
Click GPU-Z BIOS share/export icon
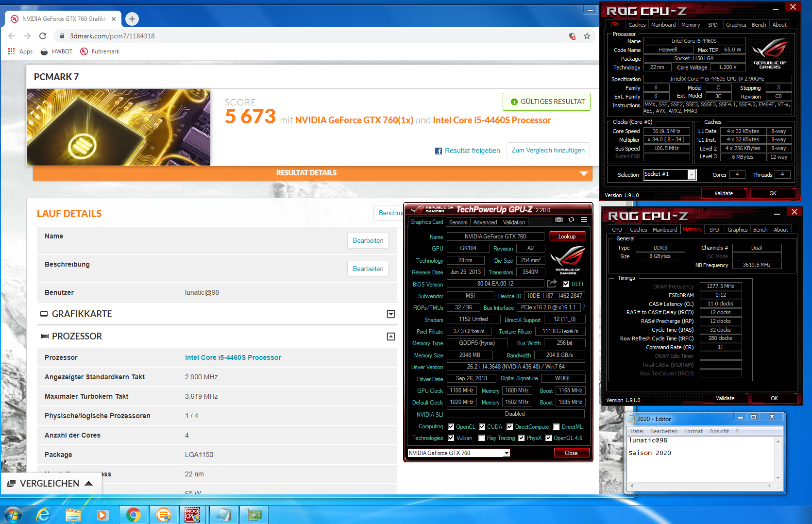[552, 284]
